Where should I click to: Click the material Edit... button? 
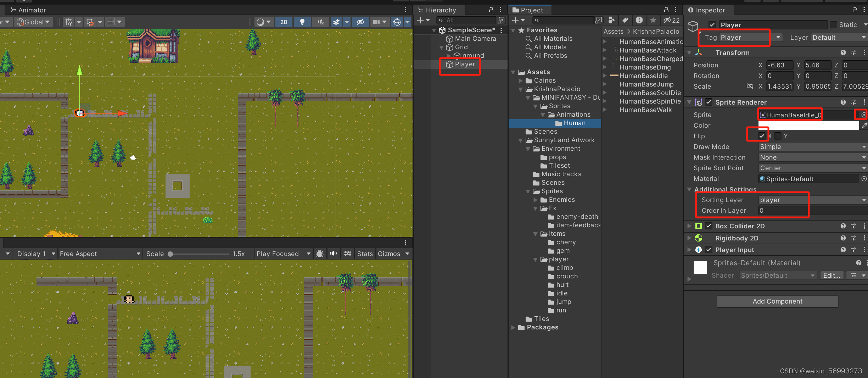tap(831, 276)
